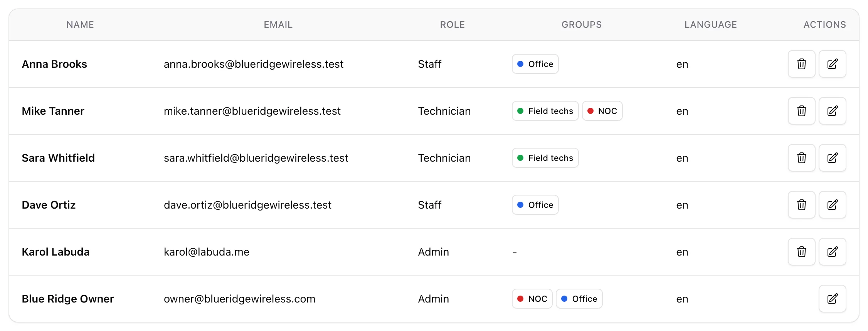The image size is (868, 331).
Task: Click email owner@blueridgewireless.com
Action: [239, 299]
